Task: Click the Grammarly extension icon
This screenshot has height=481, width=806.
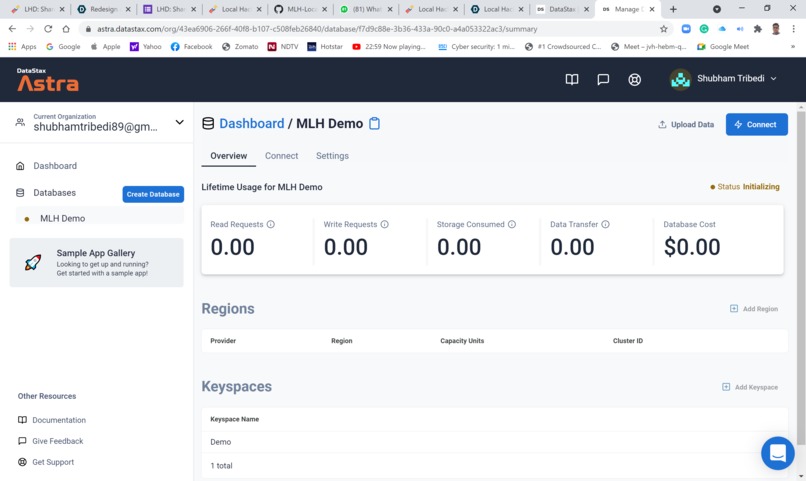Action: tap(704, 29)
